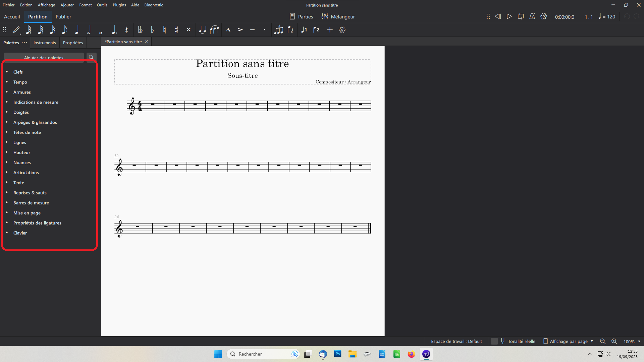Open the Mélangeur panel
Viewport: 644px width, 362px height.
pyautogui.click(x=338, y=16)
